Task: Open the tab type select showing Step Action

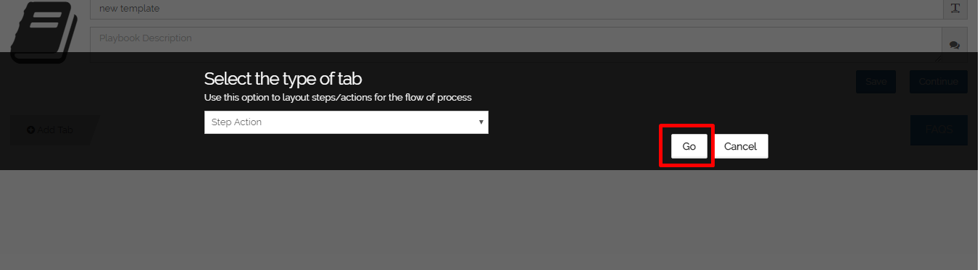Action: click(x=346, y=122)
